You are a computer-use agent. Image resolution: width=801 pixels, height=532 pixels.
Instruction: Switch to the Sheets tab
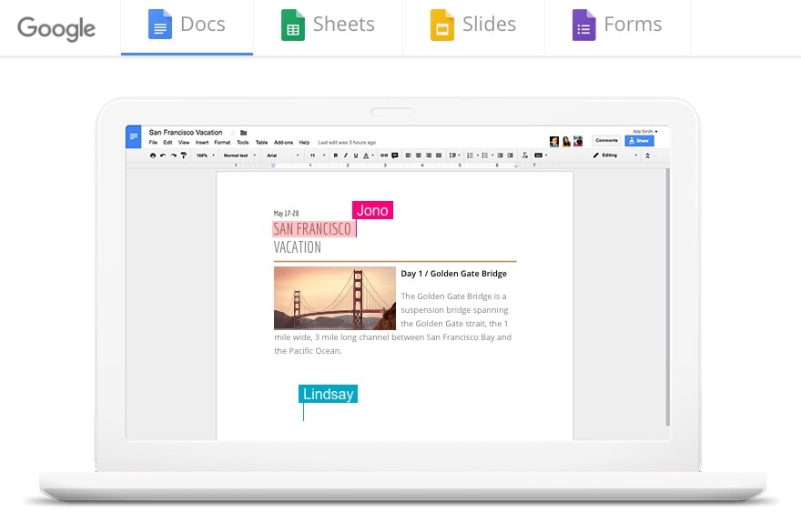click(x=328, y=27)
